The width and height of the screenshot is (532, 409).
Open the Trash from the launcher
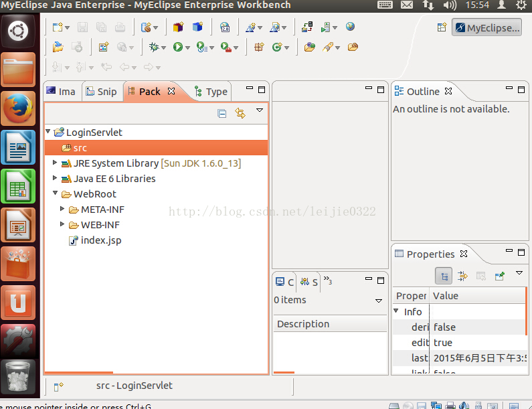coord(18,377)
